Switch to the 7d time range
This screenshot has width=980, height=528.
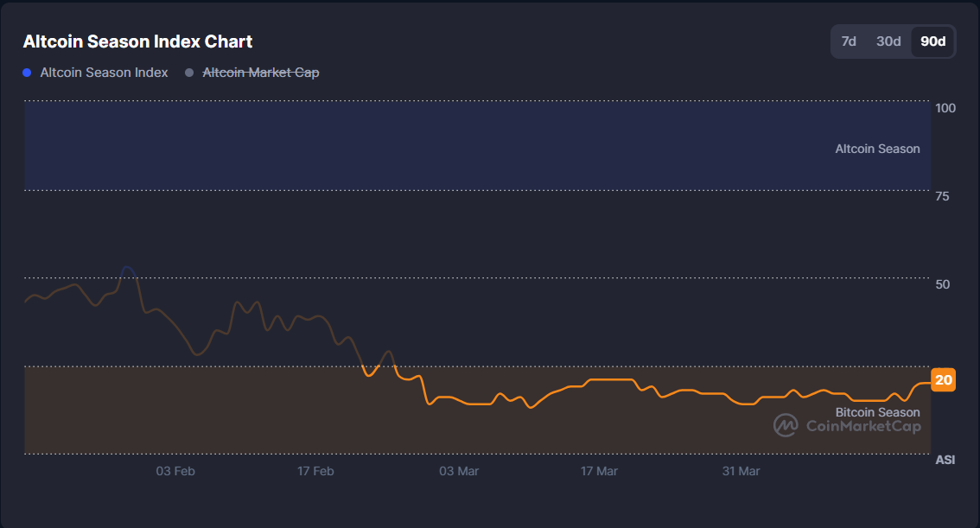pos(849,41)
